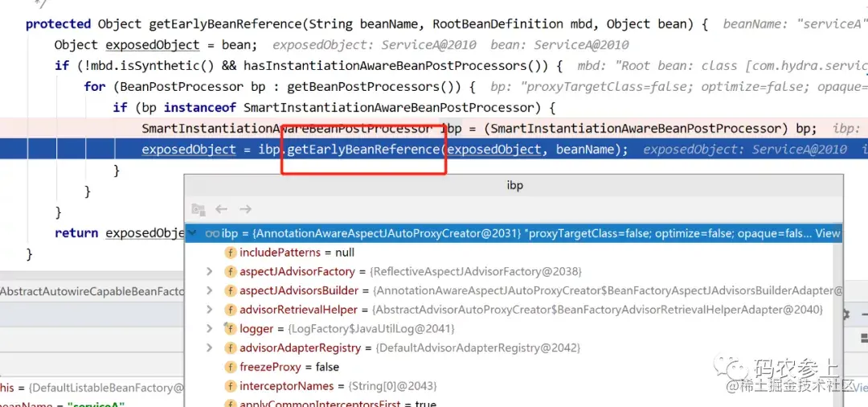
Task: Click the inline hint bean: ServiceA@2010
Action: point(559,45)
